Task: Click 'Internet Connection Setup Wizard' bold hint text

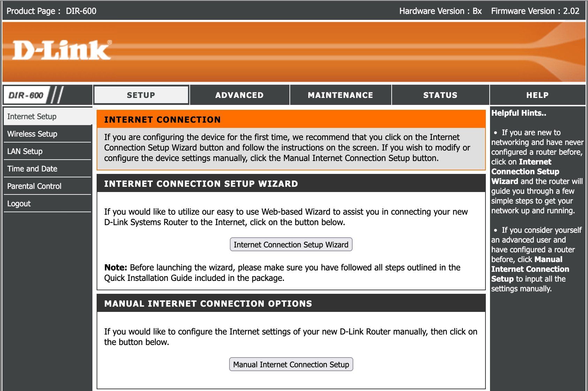Action: point(526,171)
